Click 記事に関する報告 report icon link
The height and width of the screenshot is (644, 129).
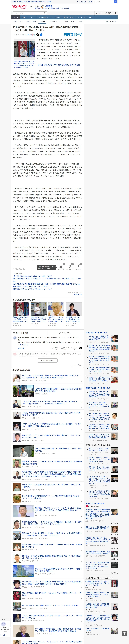[19, 269]
